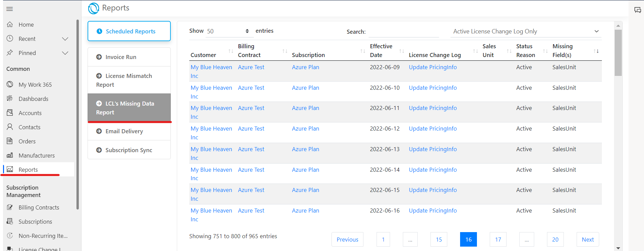This screenshot has width=644, height=251.
Task: Click the Billing Contracts sidebar icon
Action: click(10, 207)
